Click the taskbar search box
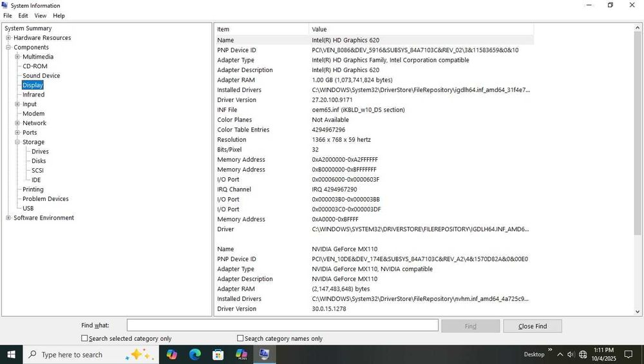 point(91,354)
